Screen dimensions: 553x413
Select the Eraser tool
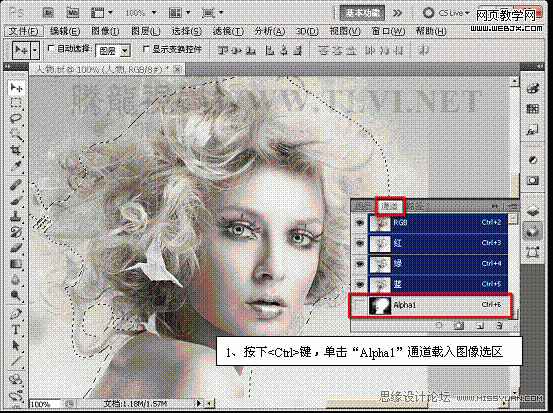click(x=16, y=248)
